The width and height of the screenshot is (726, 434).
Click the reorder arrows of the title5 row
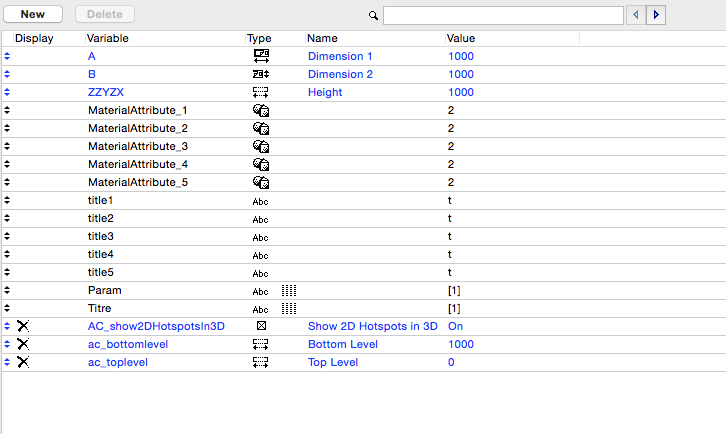(7, 272)
